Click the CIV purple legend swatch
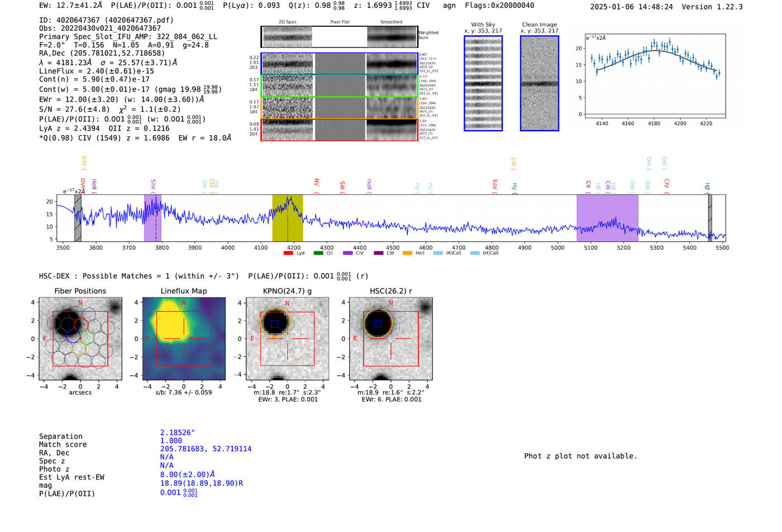Screen dimensions: 782x532 [x=348, y=253]
